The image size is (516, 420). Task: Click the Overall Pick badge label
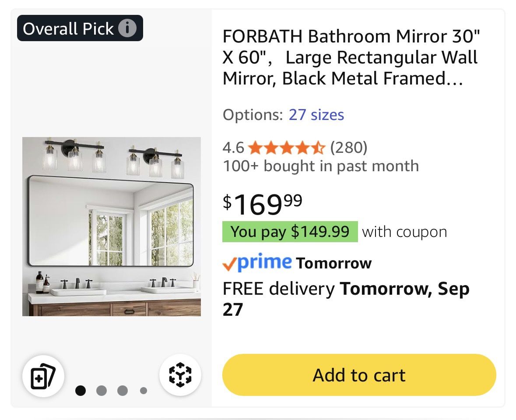[68, 28]
